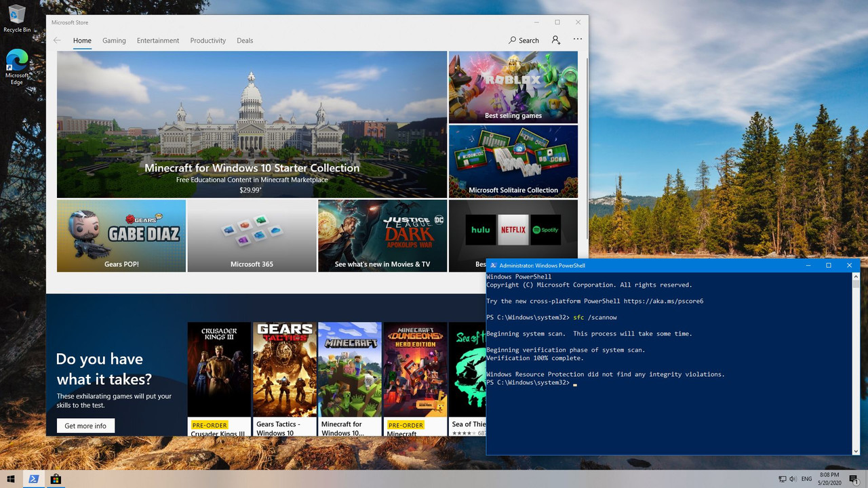868x488 pixels.
Task: Select the Minecraft Dungeons Hero Edition cover
Action: pyautogui.click(x=415, y=369)
